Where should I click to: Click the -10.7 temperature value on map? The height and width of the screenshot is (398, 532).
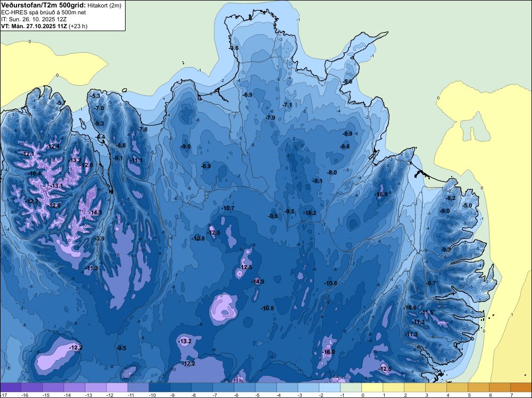coord(228,209)
